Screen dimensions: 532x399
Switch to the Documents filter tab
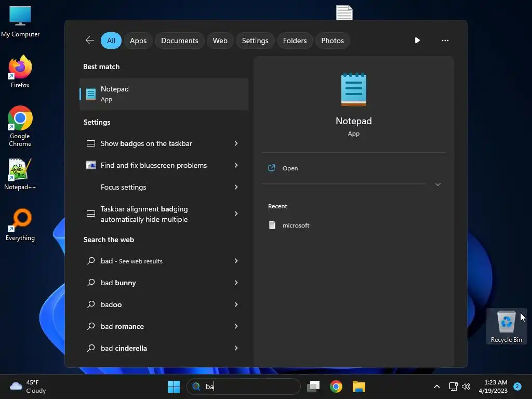click(179, 41)
